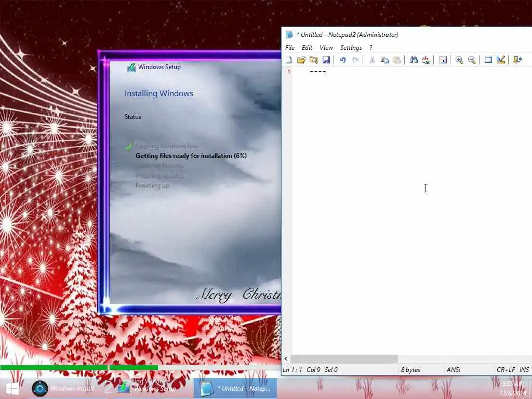Click the ANSI encoding status bar field
Viewport: 532px width, 399px height.
point(453,370)
